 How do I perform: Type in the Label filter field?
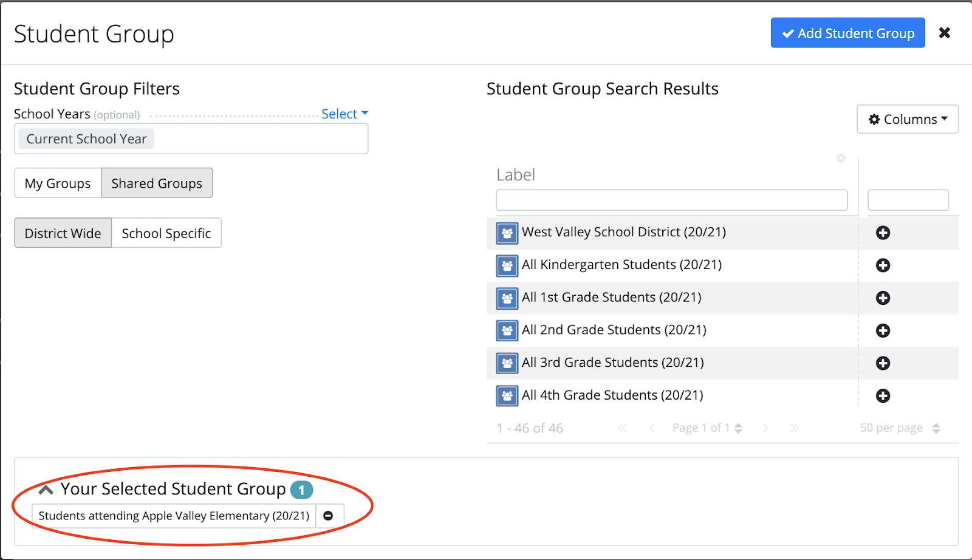click(671, 200)
